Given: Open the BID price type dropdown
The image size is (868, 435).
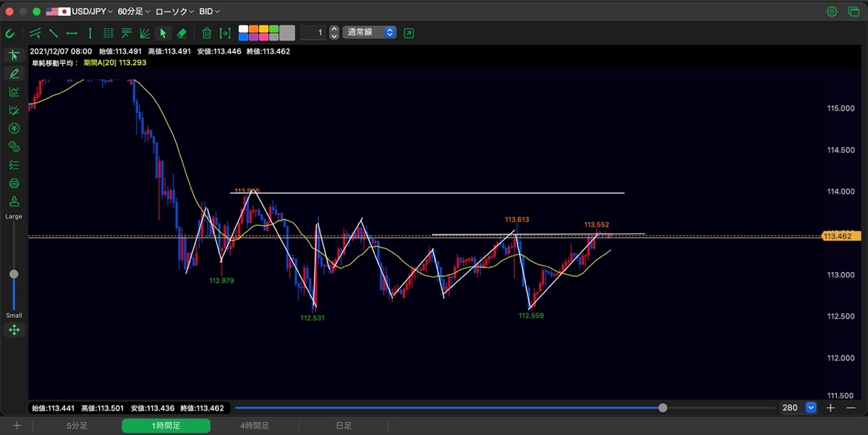Looking at the screenshot, I should coord(210,12).
